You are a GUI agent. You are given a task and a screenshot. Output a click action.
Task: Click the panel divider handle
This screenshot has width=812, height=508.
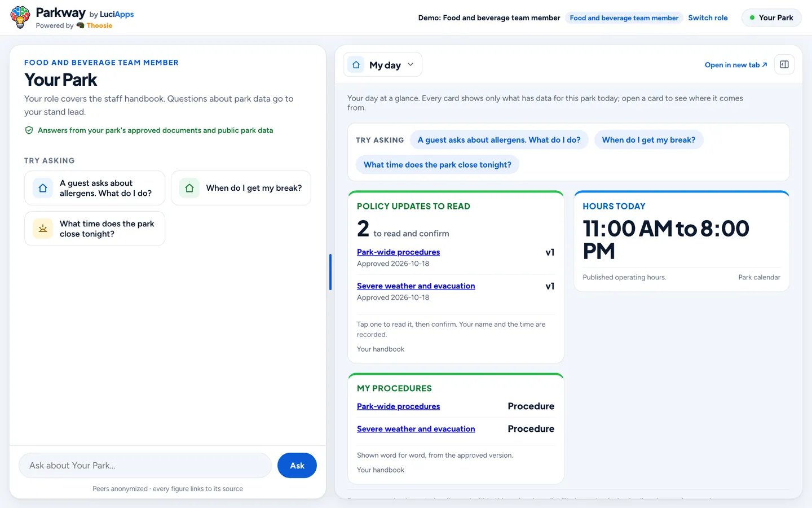[330, 272]
